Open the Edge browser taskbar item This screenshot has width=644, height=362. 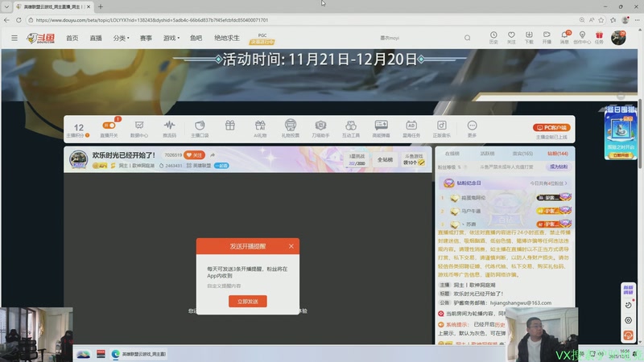tap(138, 354)
